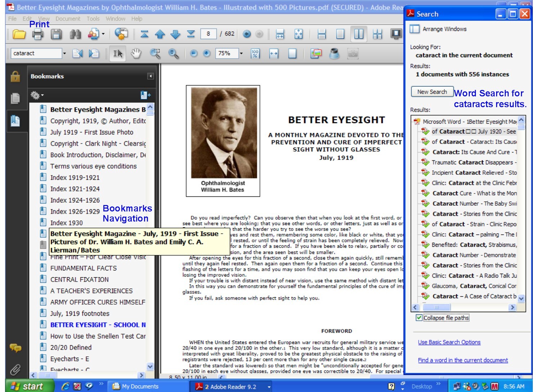Open the Find box options dropdown arrow

[64, 54]
